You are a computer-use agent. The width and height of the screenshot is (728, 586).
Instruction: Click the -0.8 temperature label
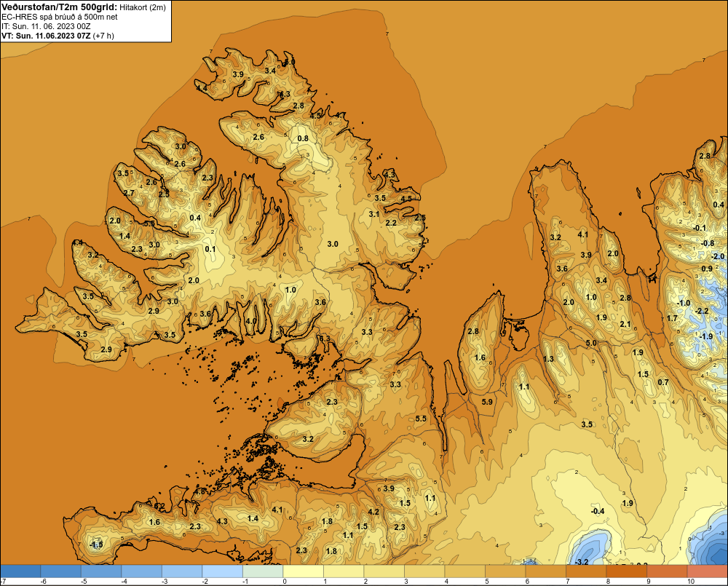pyautogui.click(x=707, y=243)
